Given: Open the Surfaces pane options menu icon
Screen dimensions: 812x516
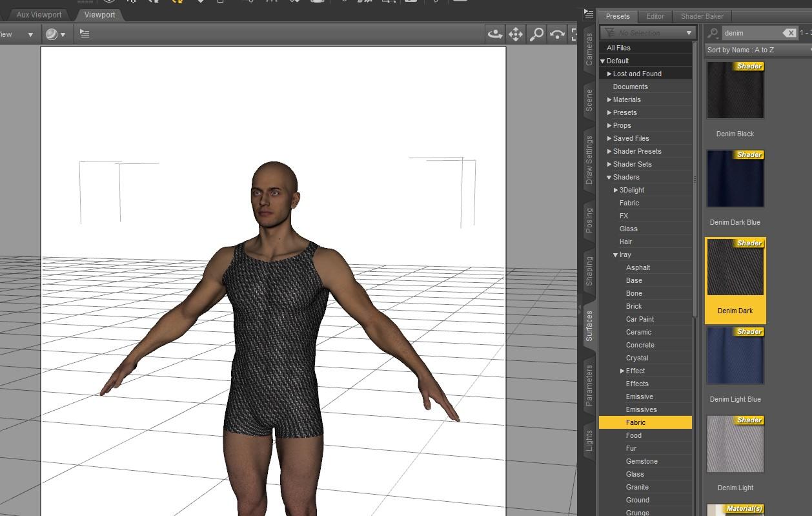Looking at the screenshot, I should pos(589,13).
